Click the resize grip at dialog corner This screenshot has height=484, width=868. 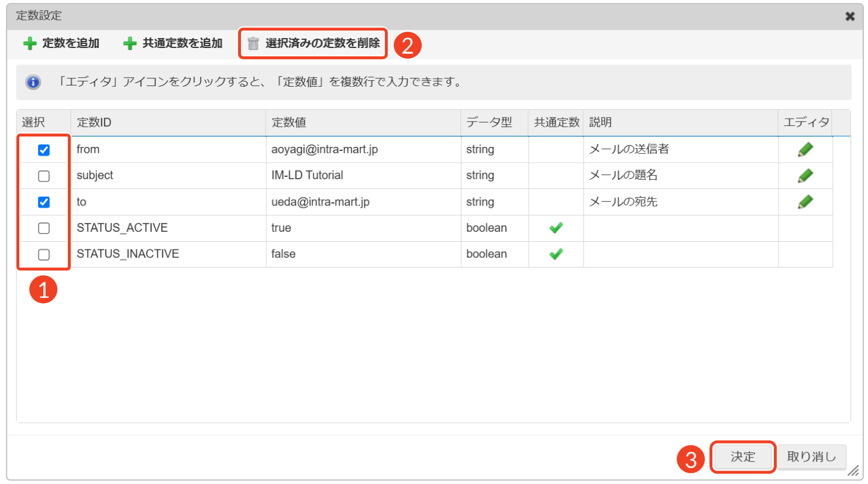(854, 471)
